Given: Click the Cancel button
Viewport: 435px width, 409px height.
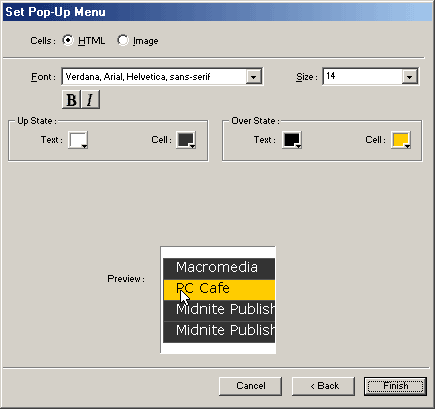Looking at the screenshot, I should 251,386.
